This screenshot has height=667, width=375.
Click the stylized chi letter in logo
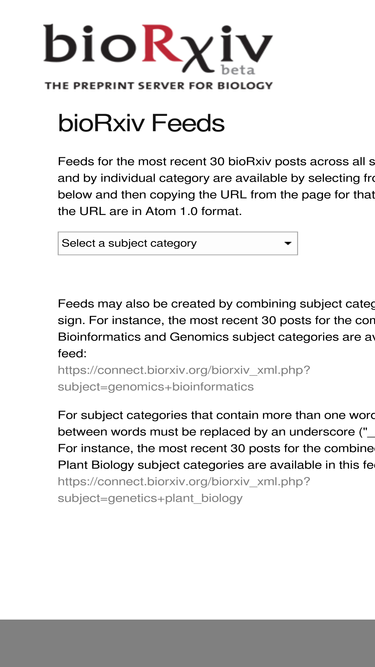pyautogui.click(x=197, y=54)
